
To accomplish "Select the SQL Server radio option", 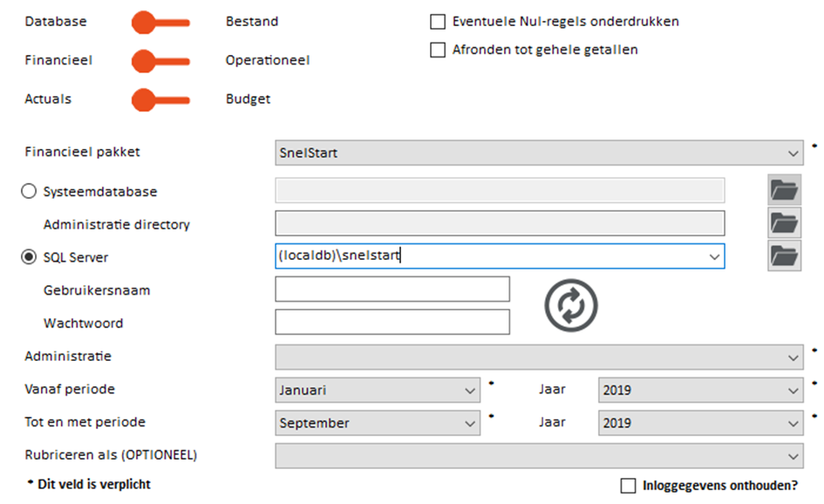I will click(29, 256).
